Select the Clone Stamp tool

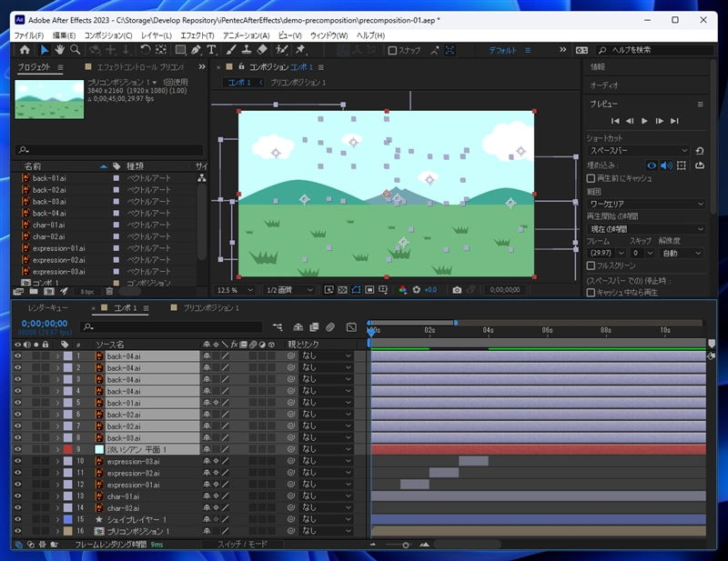(x=246, y=50)
